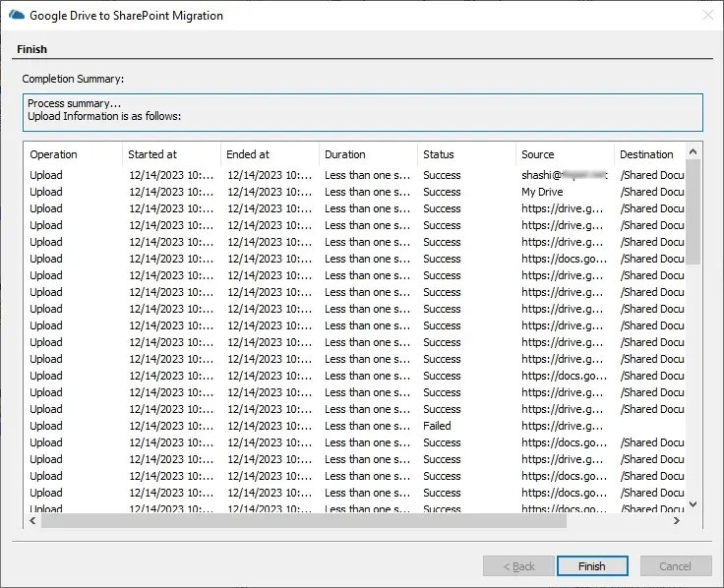Sort by Duration column header

[x=368, y=154]
